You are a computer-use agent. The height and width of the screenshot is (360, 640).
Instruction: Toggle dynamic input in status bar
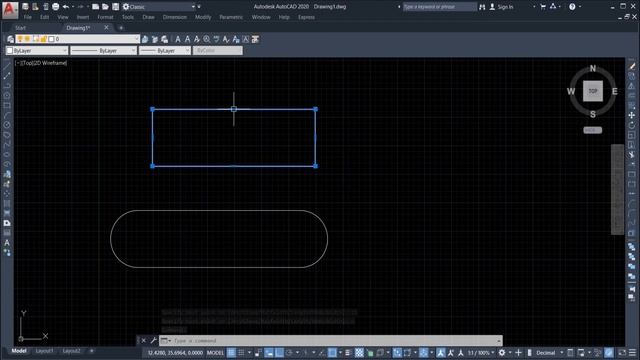(269, 353)
